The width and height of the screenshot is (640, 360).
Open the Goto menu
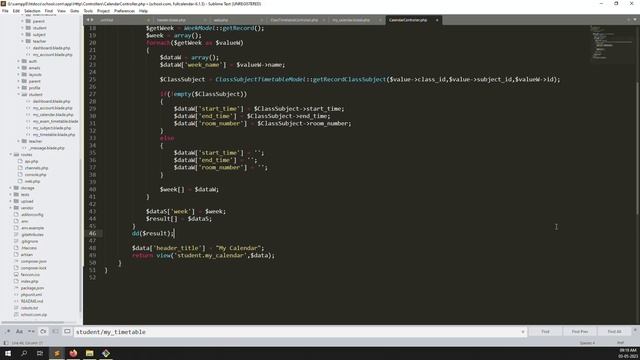pos(74,11)
